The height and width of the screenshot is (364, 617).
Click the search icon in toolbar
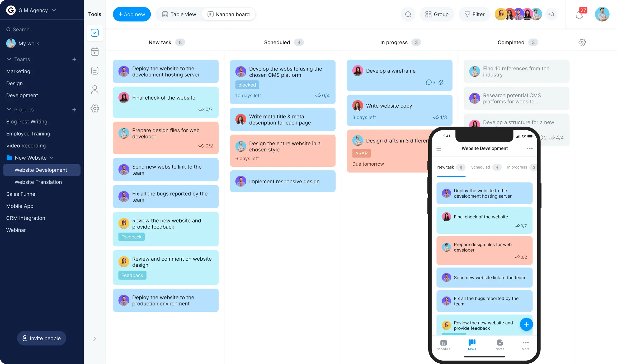coord(408,14)
